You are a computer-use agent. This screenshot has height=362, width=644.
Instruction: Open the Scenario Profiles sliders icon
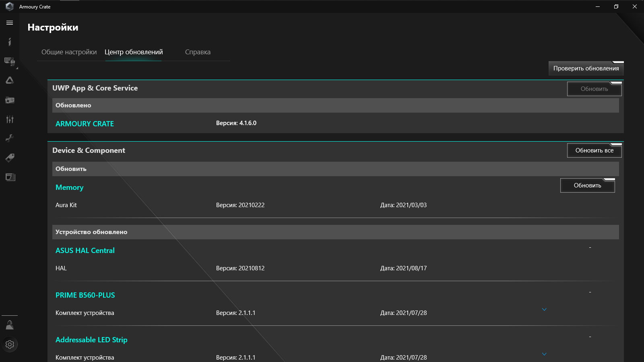click(10, 119)
